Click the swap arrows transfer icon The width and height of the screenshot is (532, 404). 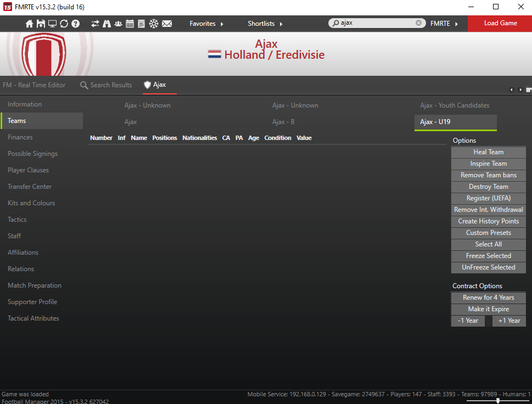(95, 24)
